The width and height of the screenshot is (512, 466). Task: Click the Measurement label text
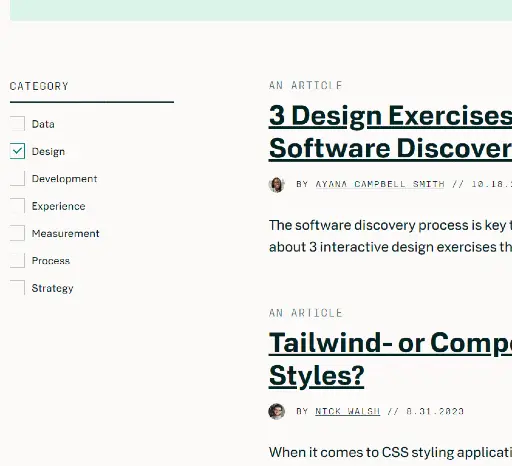(x=65, y=233)
